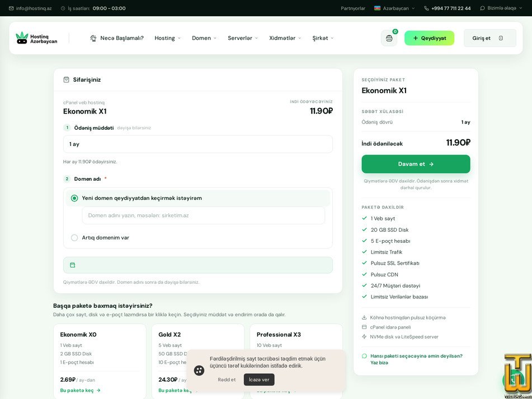Open the Yaz bizə link
Screen dimensions: 532x399
click(379, 363)
